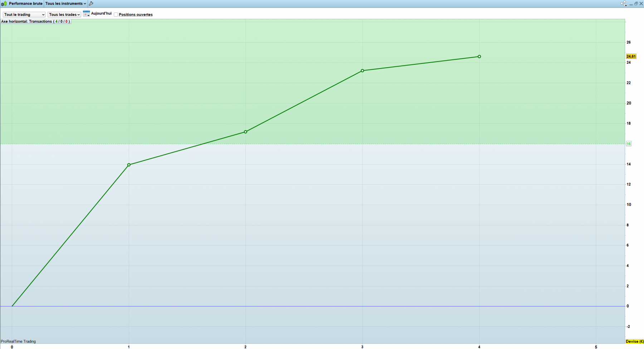Click the Positions ouvertes label text
Image resolution: width=644 pixels, height=349 pixels.
pyautogui.click(x=136, y=15)
